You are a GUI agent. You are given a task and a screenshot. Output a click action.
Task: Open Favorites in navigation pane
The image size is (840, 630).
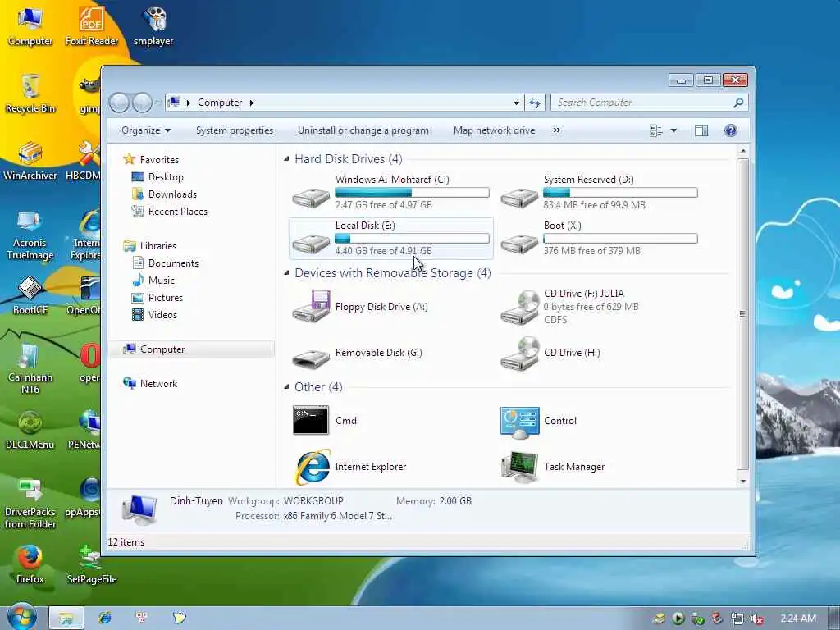tap(152, 160)
